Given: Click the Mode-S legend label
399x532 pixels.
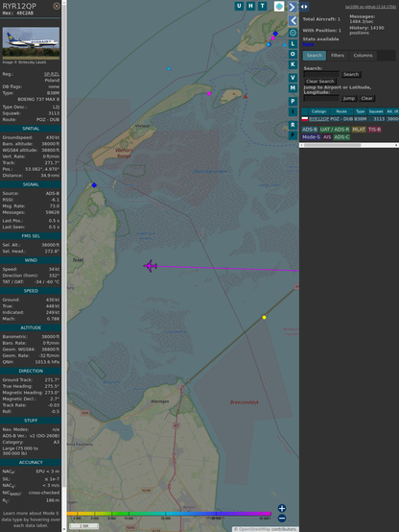Looking at the screenshot, I should click(311, 137).
